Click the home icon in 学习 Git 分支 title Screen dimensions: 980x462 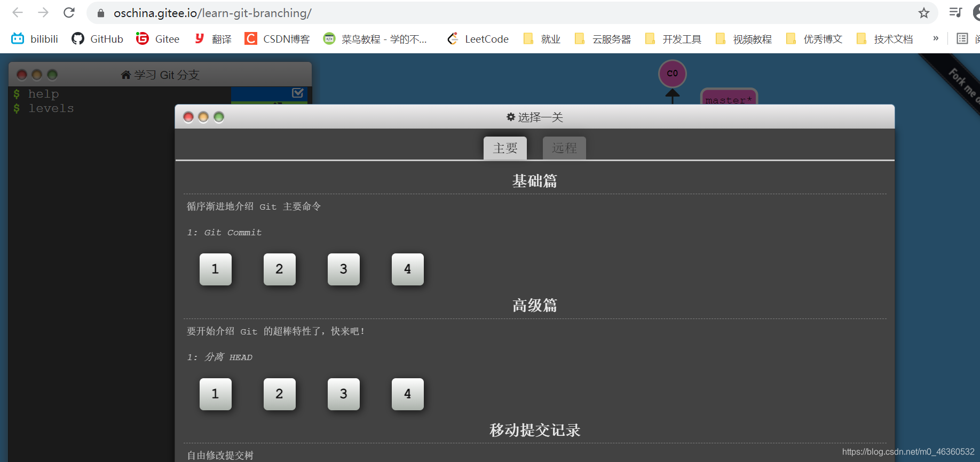[126, 75]
